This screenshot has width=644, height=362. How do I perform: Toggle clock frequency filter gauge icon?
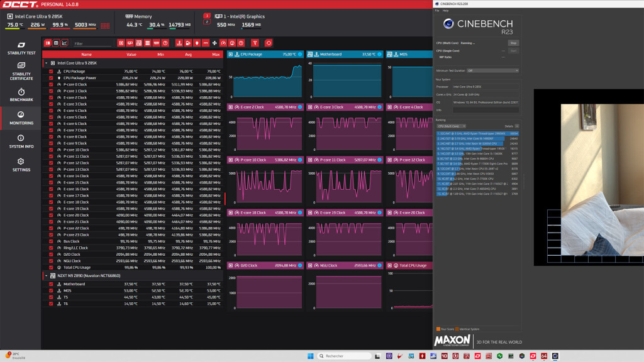pos(223,43)
